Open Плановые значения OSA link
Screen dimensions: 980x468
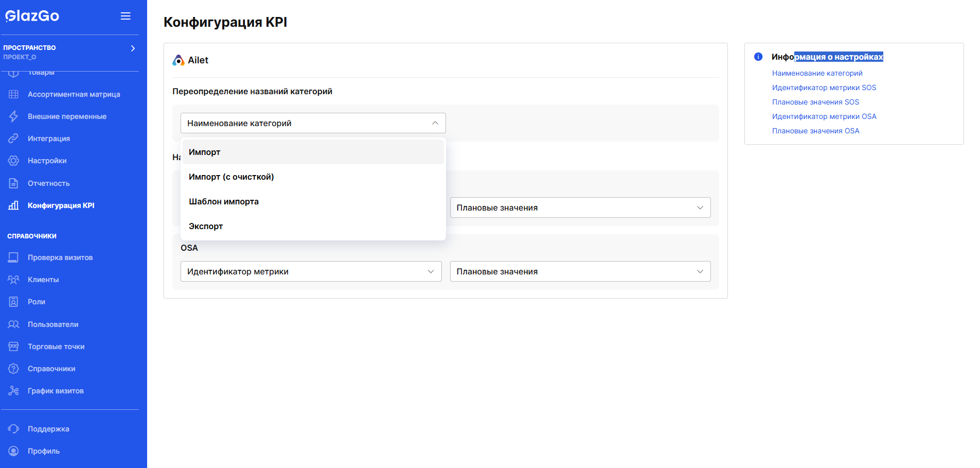[x=815, y=131]
